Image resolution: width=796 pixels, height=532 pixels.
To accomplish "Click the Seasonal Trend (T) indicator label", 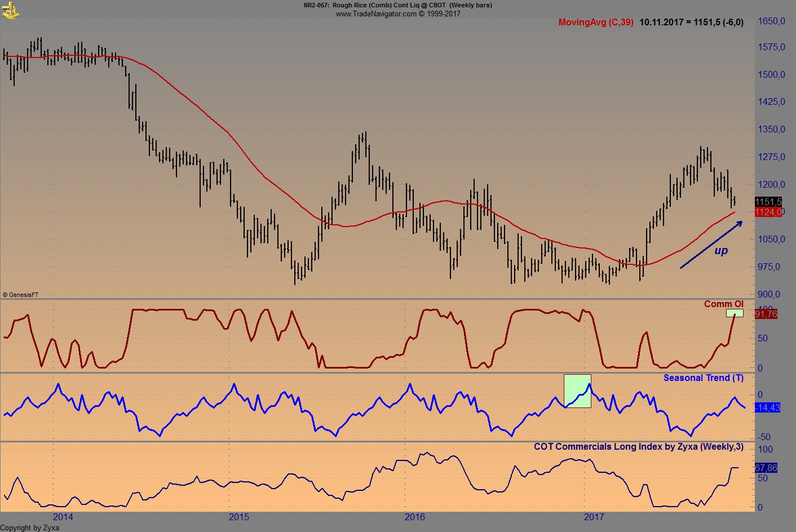I will coord(704,378).
